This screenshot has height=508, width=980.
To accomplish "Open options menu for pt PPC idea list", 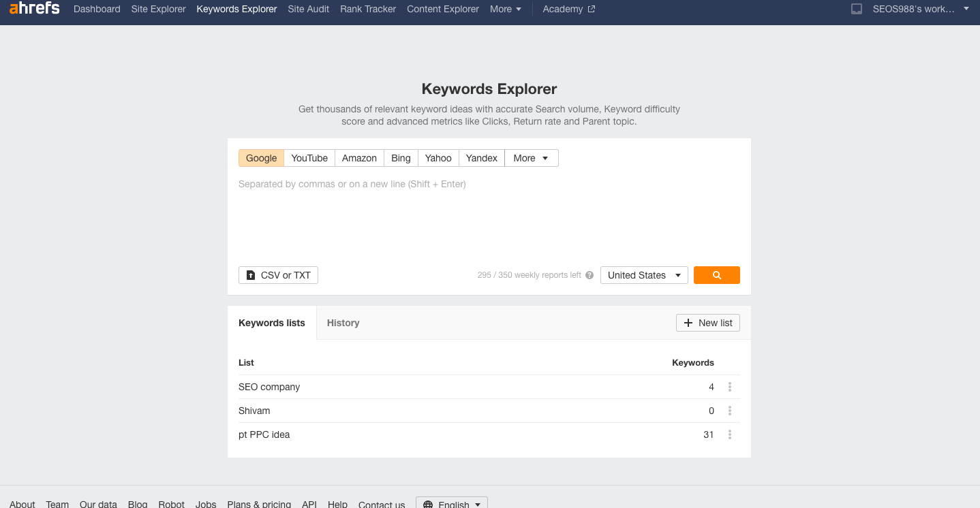I will click(x=730, y=434).
